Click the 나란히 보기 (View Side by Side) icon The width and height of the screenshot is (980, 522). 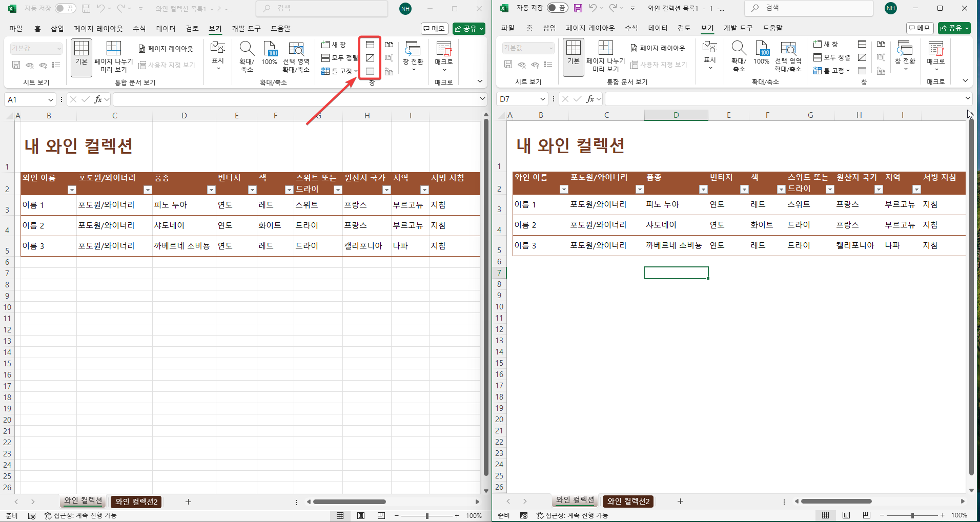point(389,45)
